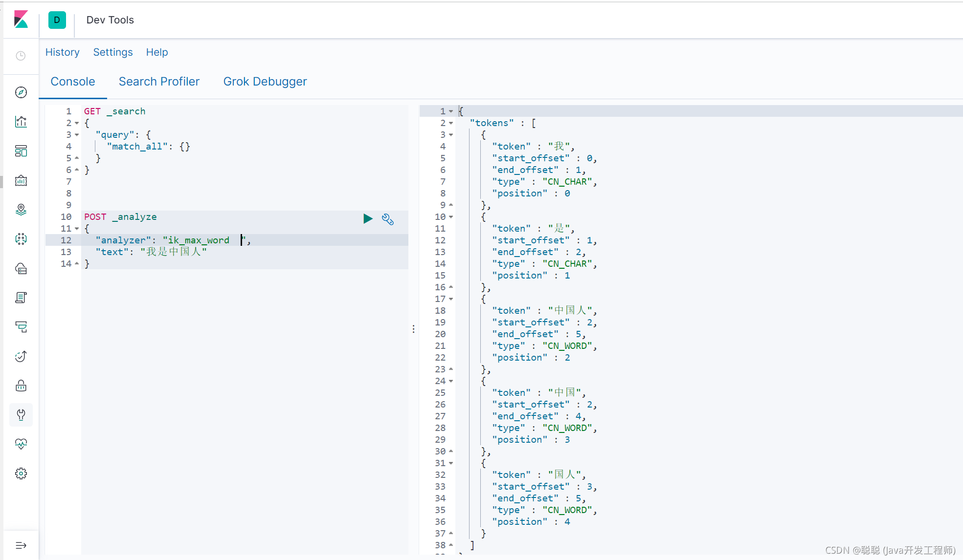Run the POST _analyze request

[368, 218]
